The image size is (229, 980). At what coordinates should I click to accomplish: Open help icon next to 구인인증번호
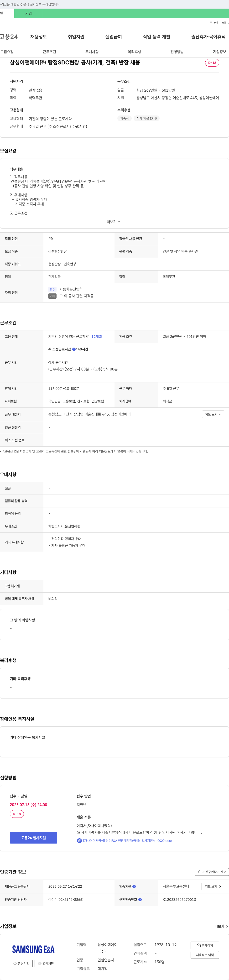click(140, 900)
